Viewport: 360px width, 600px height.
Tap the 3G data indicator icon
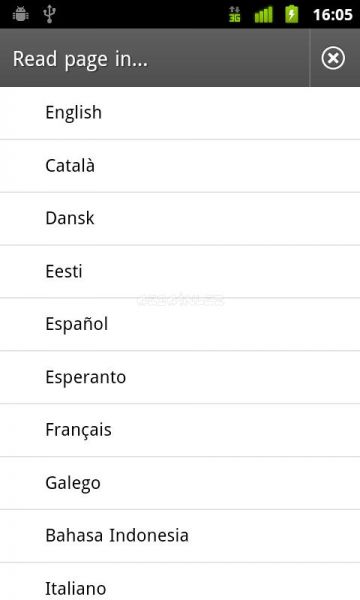[x=235, y=14]
